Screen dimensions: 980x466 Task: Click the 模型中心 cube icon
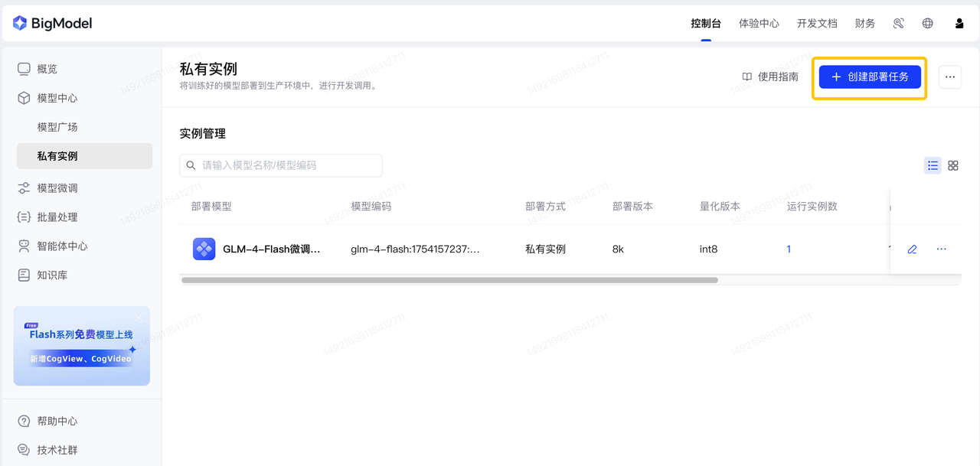pyautogui.click(x=24, y=98)
